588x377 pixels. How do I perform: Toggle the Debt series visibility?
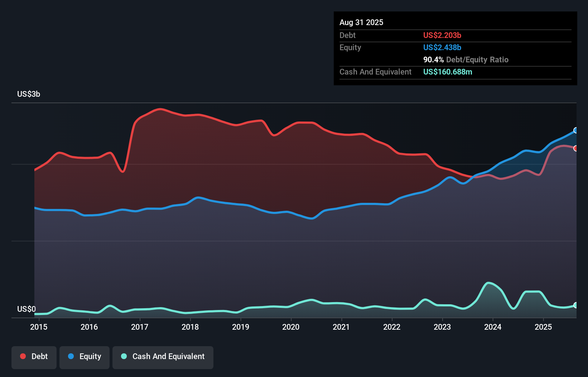coord(34,357)
